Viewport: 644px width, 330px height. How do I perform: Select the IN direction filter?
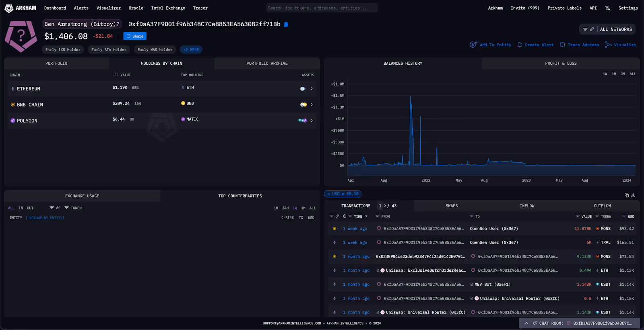(x=21, y=208)
